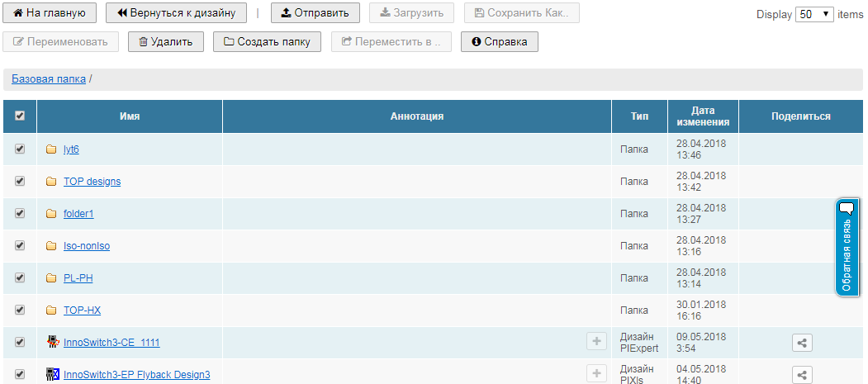Click the folder icon next to lyt6

(51, 149)
